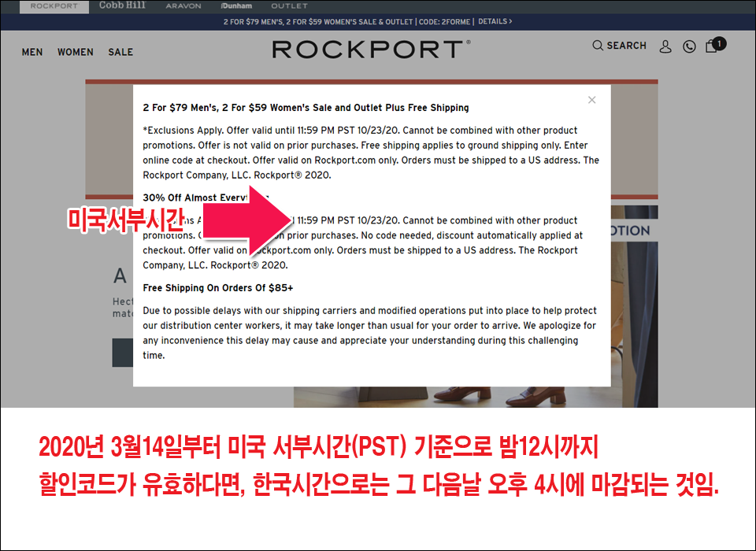Viewport: 756px width, 551px height.
Task: Click 'Due to possible delays' paragraph
Action: (x=370, y=333)
